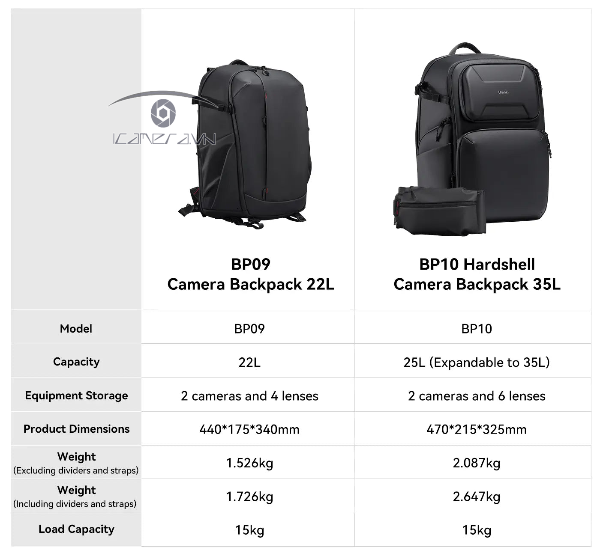
Task: Click the camera lens watermark logo icon
Action: coord(158,111)
